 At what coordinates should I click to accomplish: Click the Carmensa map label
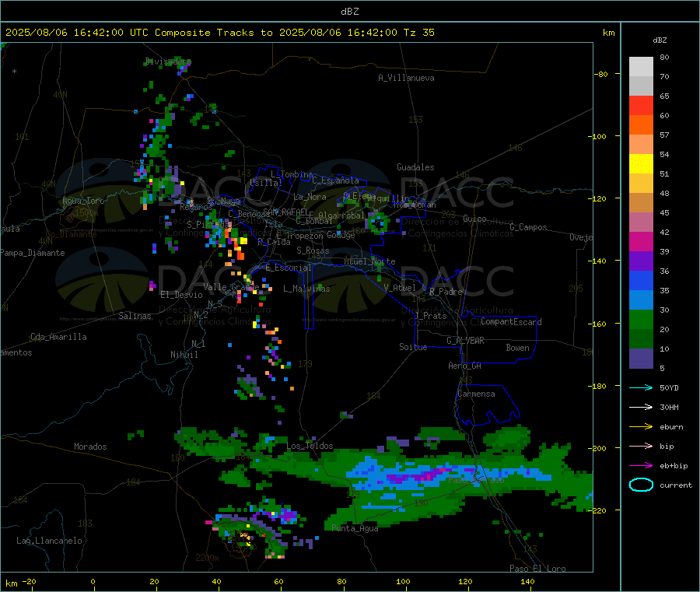point(476,394)
